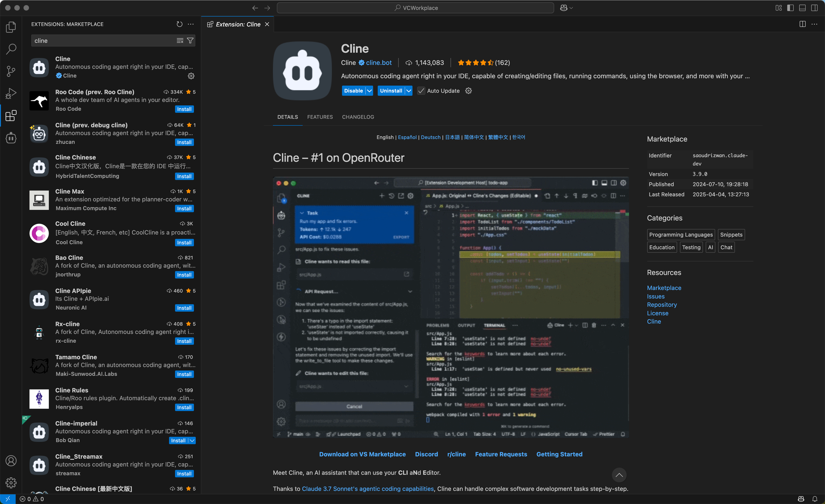825x504 pixels.
Task: Open Cline-imperial Install dropdown arrow
Action: 192,440
